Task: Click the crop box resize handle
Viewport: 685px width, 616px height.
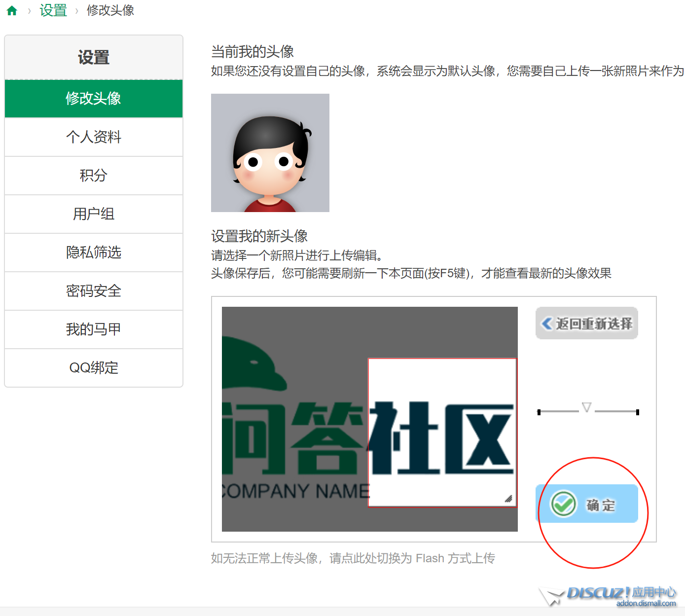Action: pyautogui.click(x=508, y=499)
